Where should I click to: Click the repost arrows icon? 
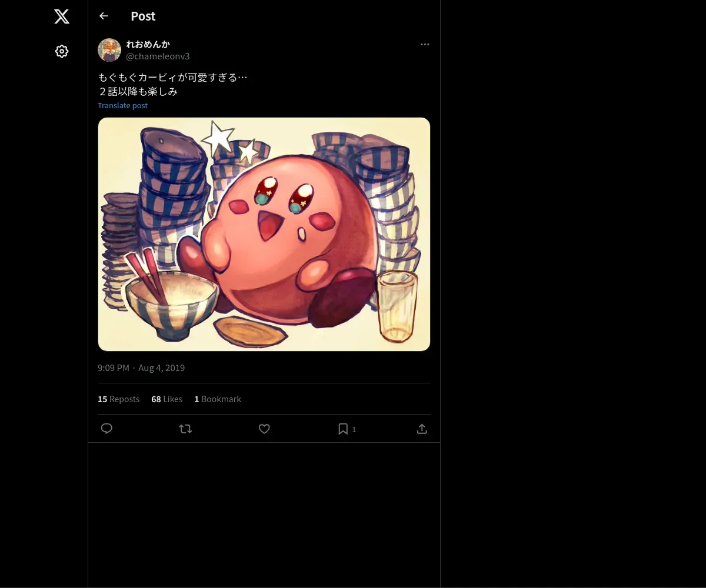click(x=185, y=429)
